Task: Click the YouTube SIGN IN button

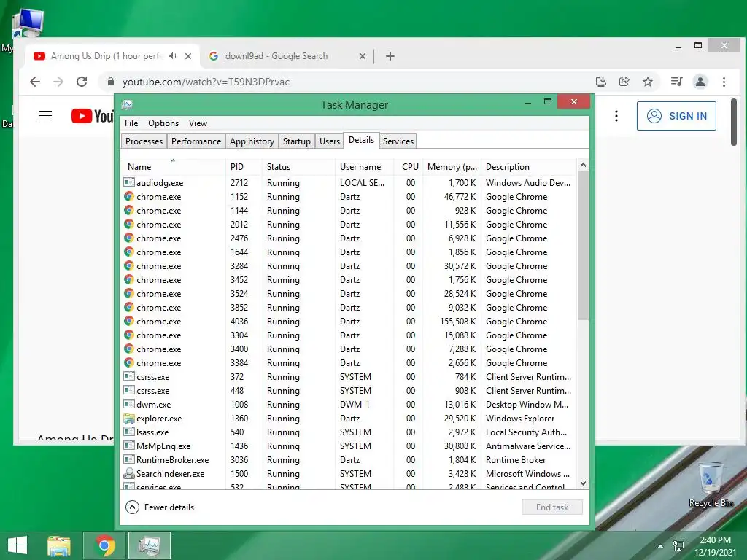Action: pos(676,116)
